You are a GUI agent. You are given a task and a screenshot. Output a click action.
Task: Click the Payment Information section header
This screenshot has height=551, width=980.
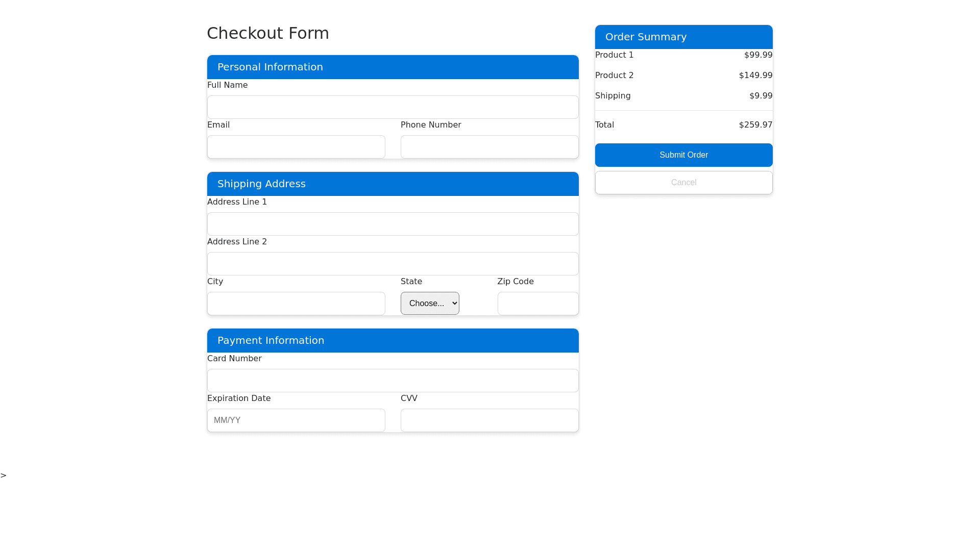271,340
